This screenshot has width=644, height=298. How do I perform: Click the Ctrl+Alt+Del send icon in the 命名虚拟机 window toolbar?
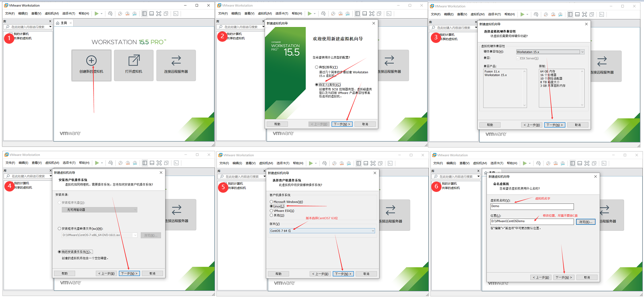click(538, 163)
